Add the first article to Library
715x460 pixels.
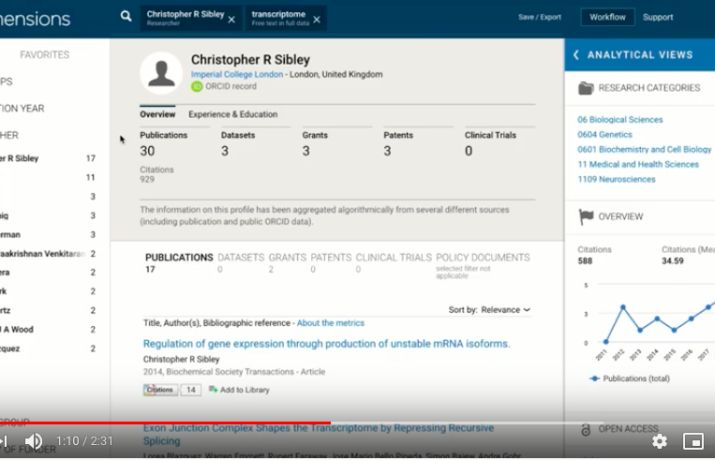239,390
